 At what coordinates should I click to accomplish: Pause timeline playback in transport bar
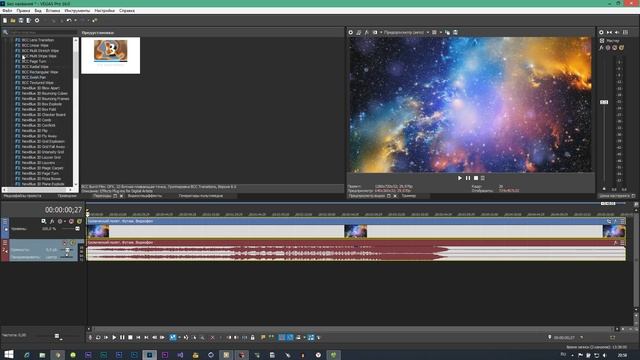coord(122,337)
